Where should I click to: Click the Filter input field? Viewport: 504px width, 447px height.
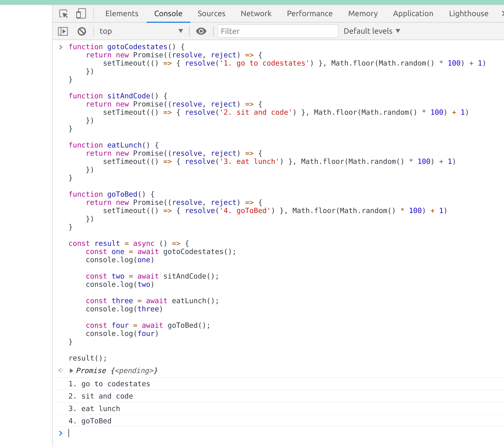tap(278, 31)
